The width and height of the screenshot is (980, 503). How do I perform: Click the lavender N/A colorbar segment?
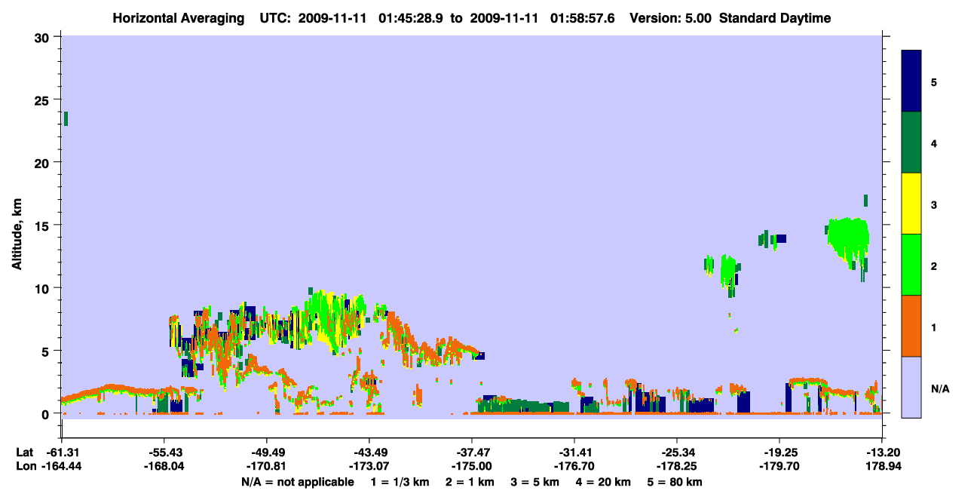click(911, 387)
